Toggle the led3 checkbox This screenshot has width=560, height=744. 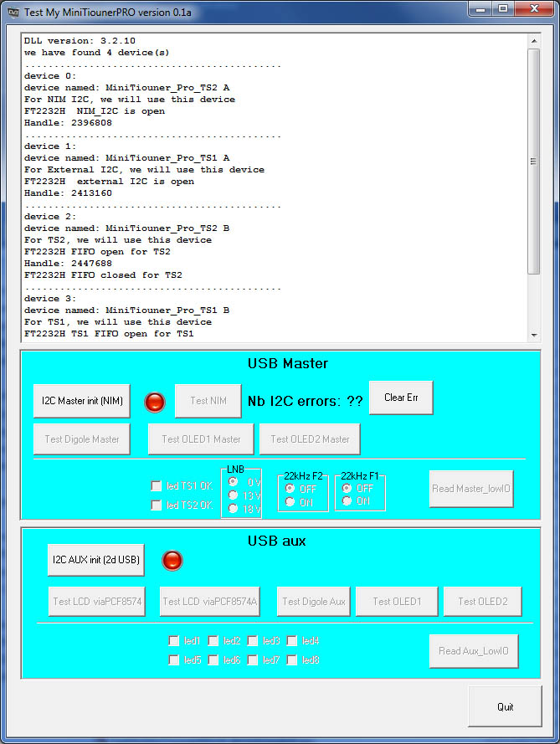pos(253,641)
